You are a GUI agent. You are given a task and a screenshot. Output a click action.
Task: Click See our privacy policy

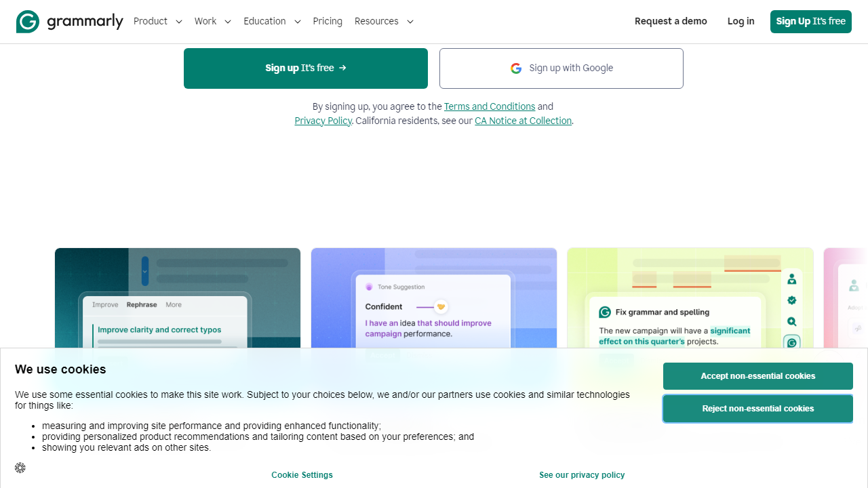pos(582,475)
